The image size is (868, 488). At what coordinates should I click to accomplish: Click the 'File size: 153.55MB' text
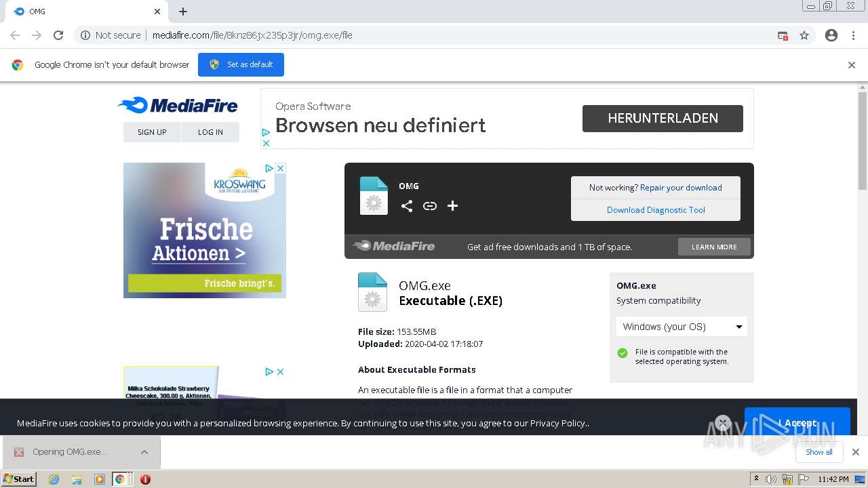[397, 332]
